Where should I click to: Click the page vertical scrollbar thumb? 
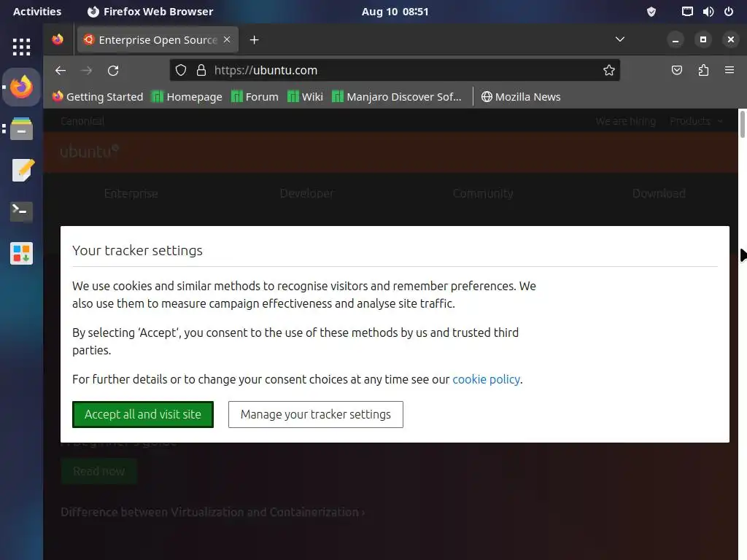pyautogui.click(x=742, y=124)
